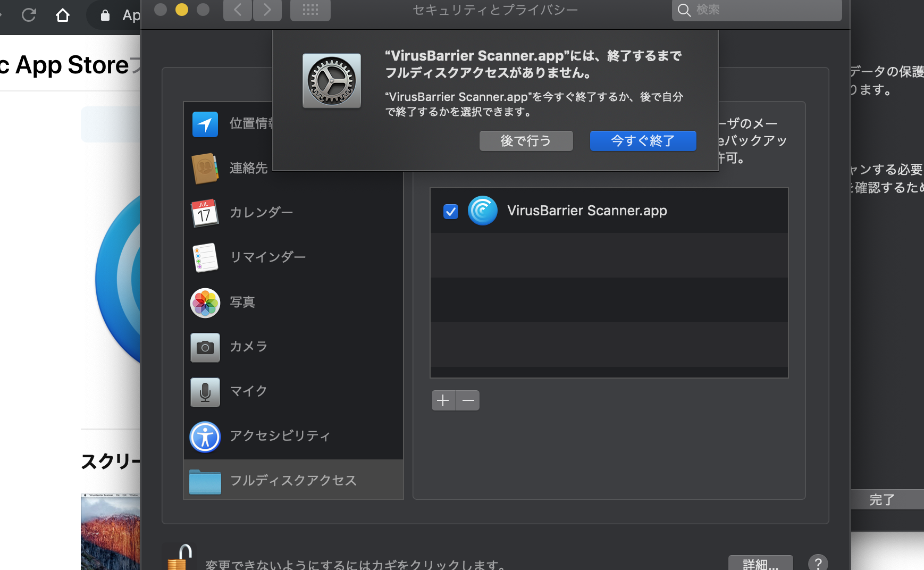Select VirusBarrier Scanner.app row text

click(587, 211)
